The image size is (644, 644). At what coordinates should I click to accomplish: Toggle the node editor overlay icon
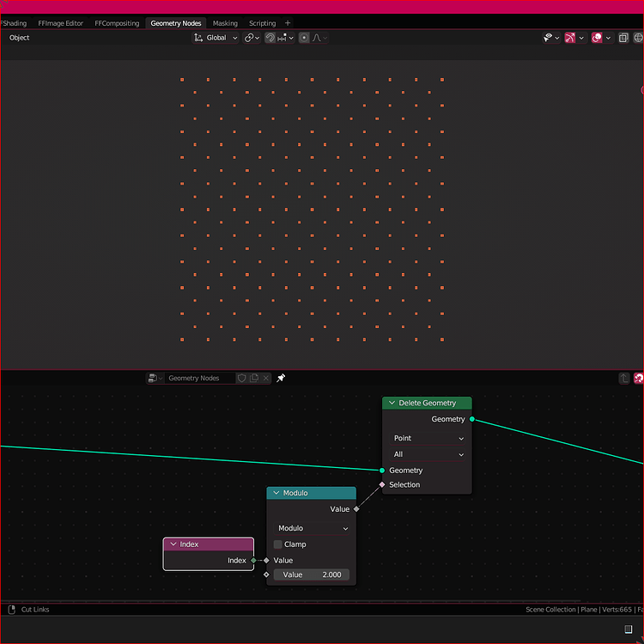point(639,378)
